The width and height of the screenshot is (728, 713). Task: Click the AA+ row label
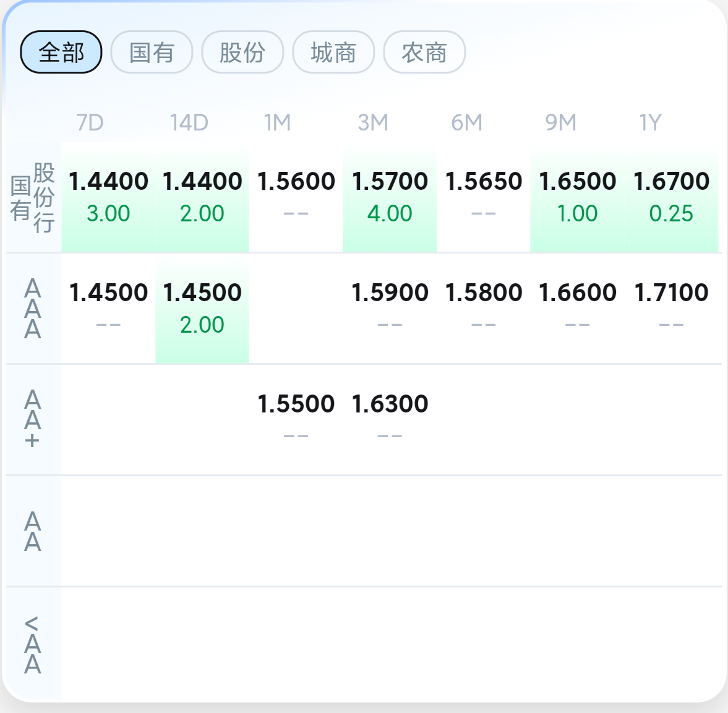tap(33, 420)
